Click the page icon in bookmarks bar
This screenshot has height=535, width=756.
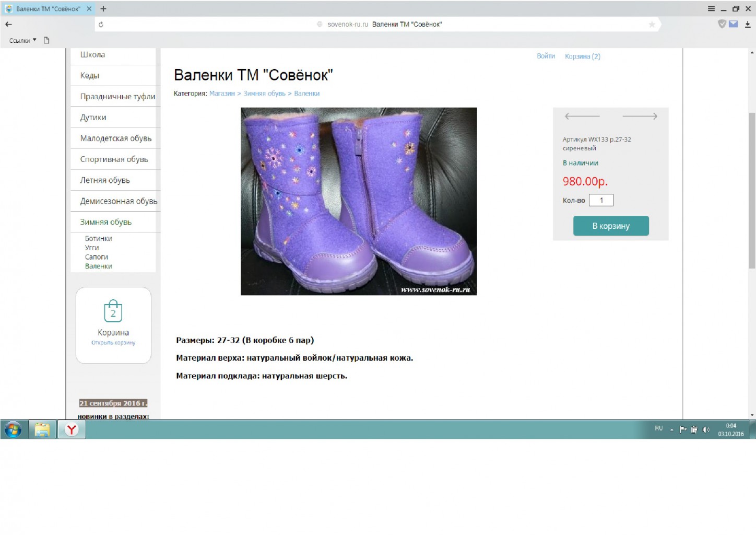coord(46,40)
